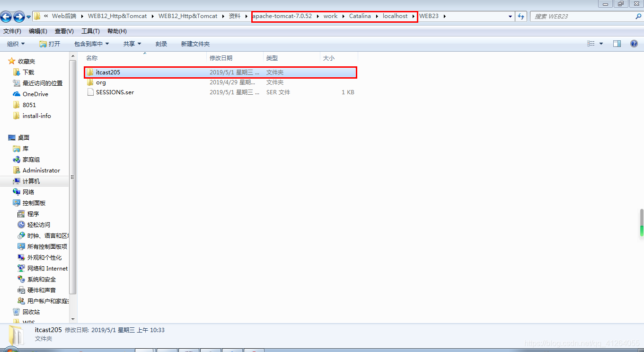The height and width of the screenshot is (352, 644).
Task: Click the 刻录 button
Action: tap(161, 44)
